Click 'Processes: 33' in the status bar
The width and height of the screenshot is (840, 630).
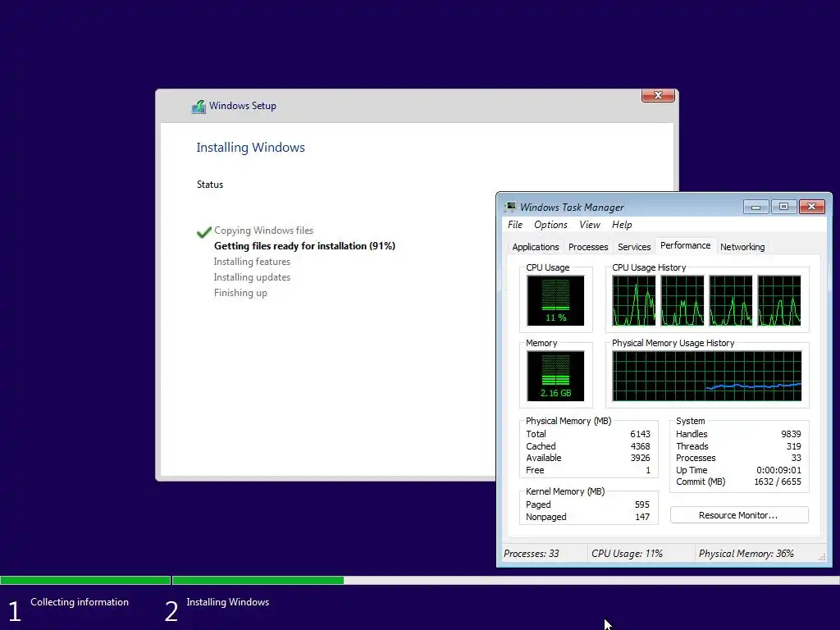click(531, 554)
